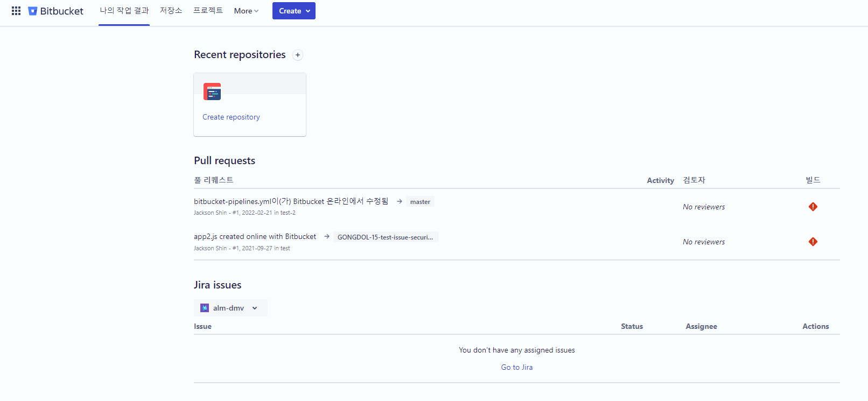Image resolution: width=868 pixels, height=401 pixels.
Task: Click No reviewers in bitbucket-pipelines.yml row
Action: 704,207
